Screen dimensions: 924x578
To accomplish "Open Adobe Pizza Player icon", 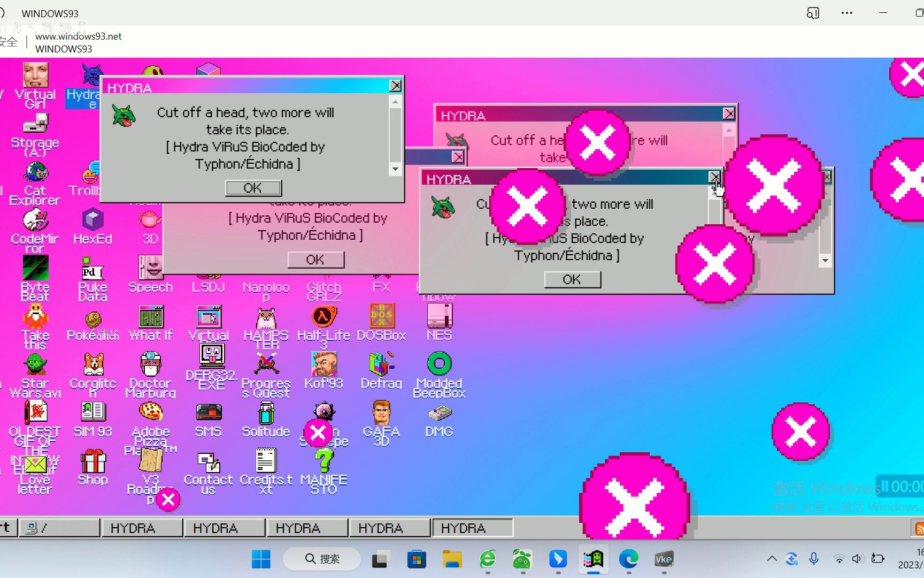I will (x=151, y=427).
